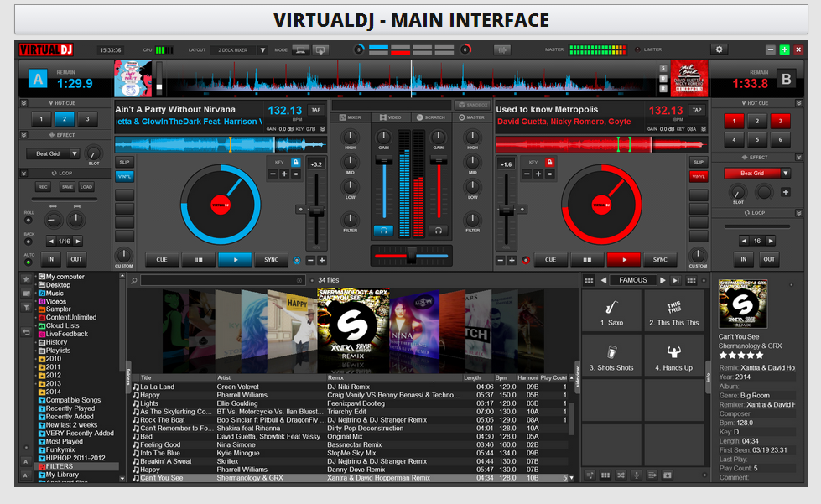
Task: Trigger the Shots Shots sampler pad
Action: [x=611, y=356]
